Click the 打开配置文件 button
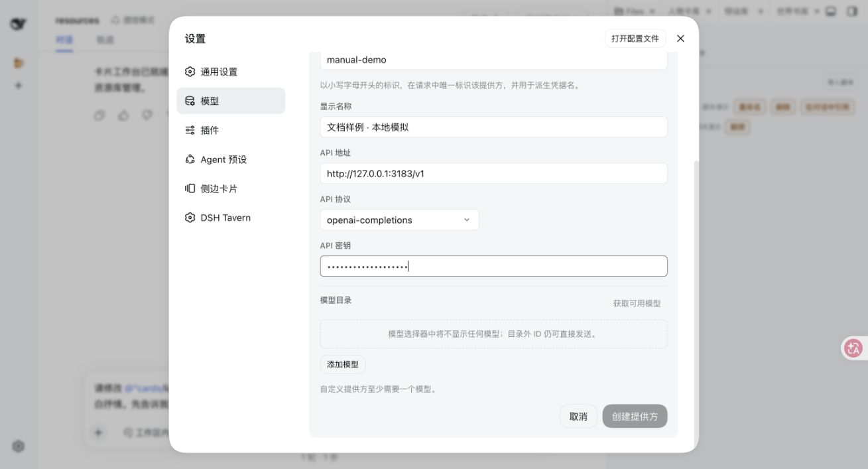868x469 pixels. 635,38
